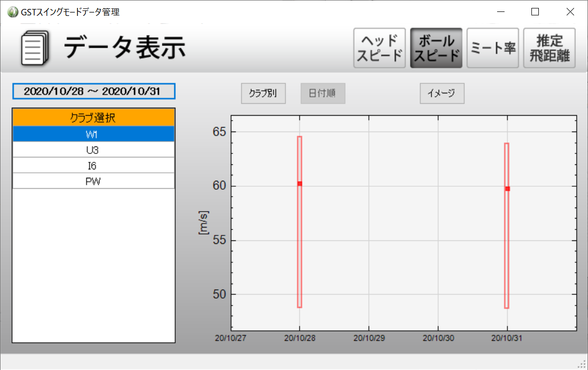This screenshot has height=370, width=588.
Task: Select club I6 in the list
Action: click(94, 165)
